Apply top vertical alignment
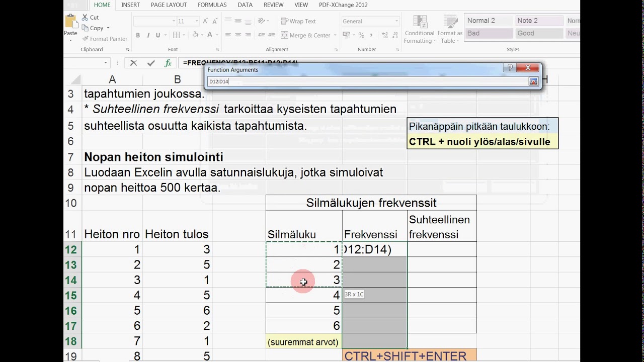 (x=228, y=21)
